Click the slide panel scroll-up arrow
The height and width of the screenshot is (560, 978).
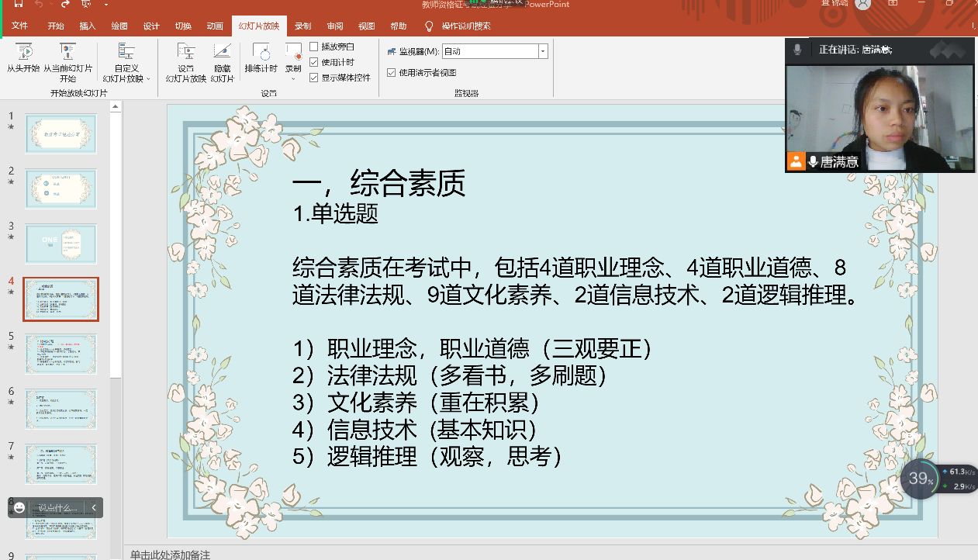coord(116,108)
